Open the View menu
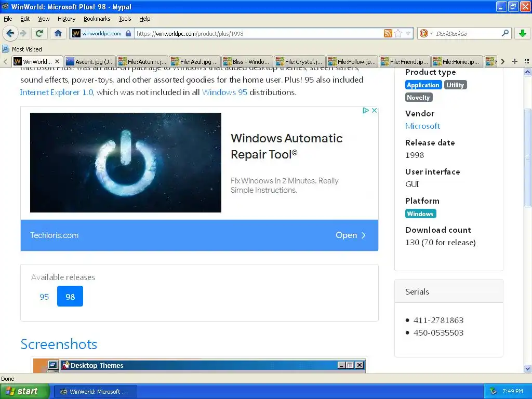The height and width of the screenshot is (399, 532). 44,19
